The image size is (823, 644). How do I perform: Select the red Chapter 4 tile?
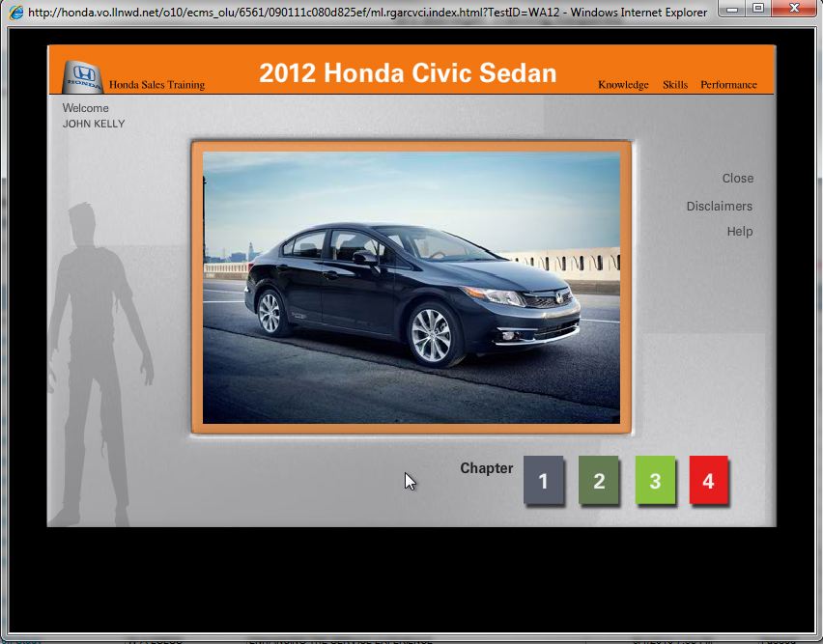pyautogui.click(x=708, y=481)
